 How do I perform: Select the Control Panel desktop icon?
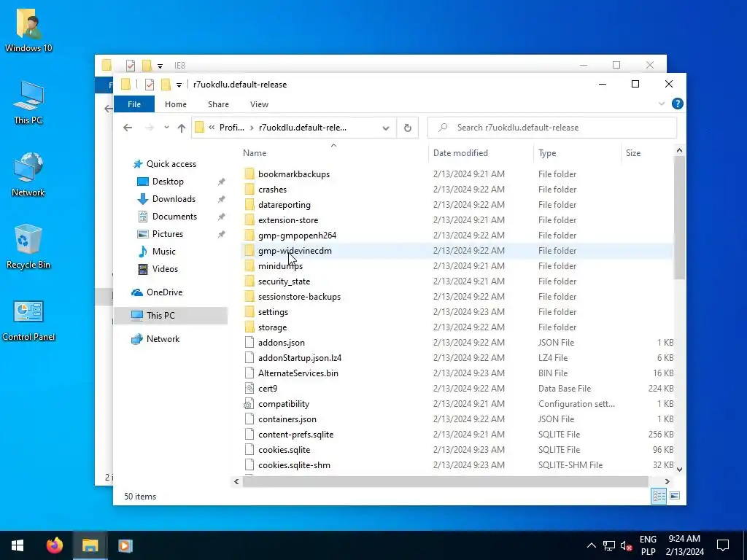tap(28, 320)
